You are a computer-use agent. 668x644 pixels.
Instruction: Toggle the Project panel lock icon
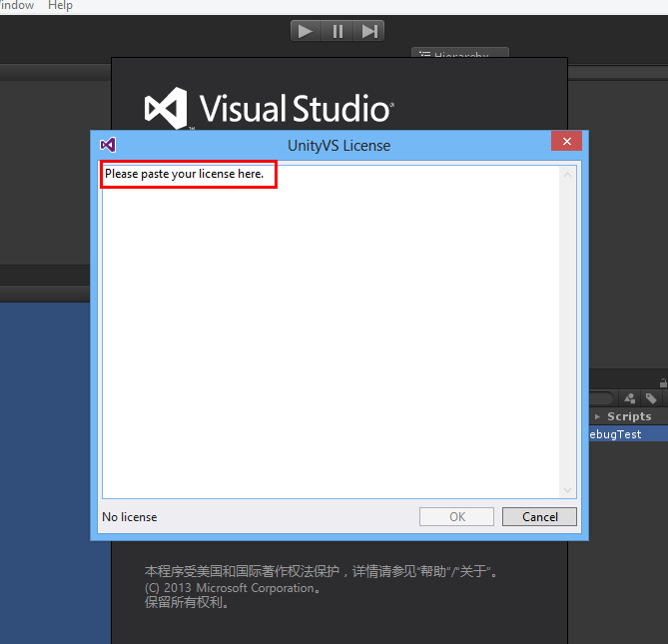pyautogui.click(x=663, y=382)
